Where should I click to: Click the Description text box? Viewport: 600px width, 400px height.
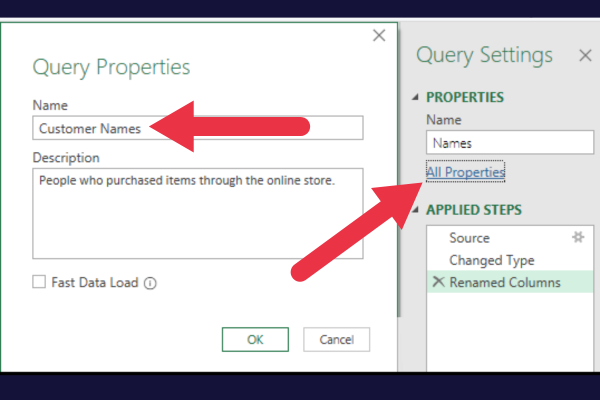pos(198,213)
